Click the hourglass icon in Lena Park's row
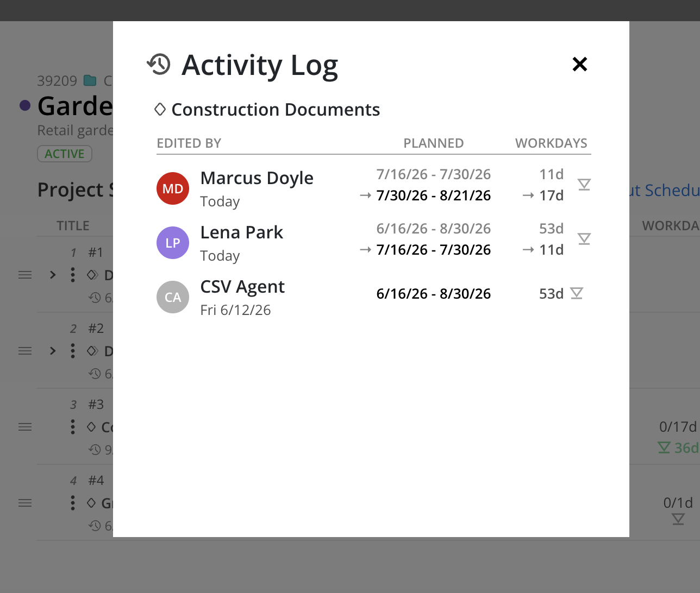This screenshot has height=593, width=700. click(x=584, y=239)
